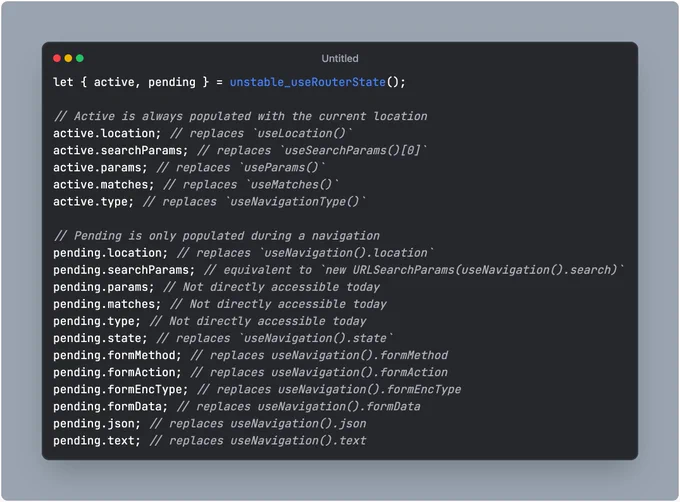Click the `useMatches()` comment text
680x502 pixels.
click(294, 185)
